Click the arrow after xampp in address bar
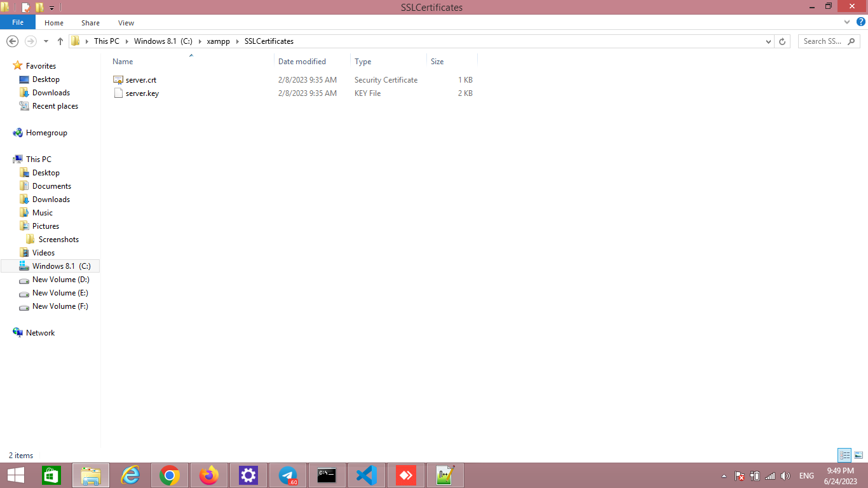 (237, 41)
